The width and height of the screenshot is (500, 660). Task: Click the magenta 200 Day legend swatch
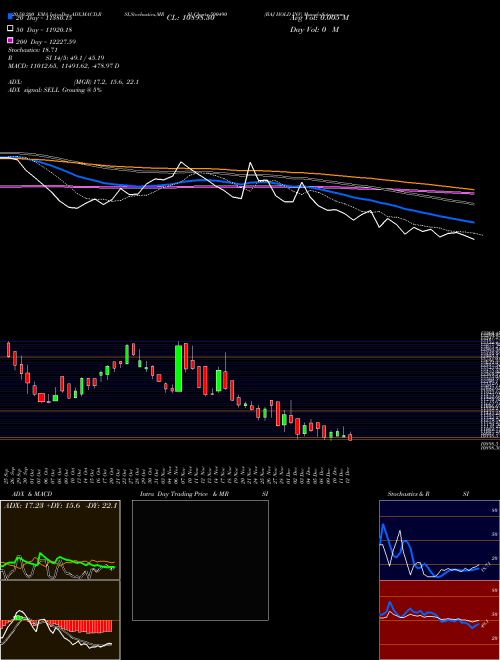[x=10, y=40]
